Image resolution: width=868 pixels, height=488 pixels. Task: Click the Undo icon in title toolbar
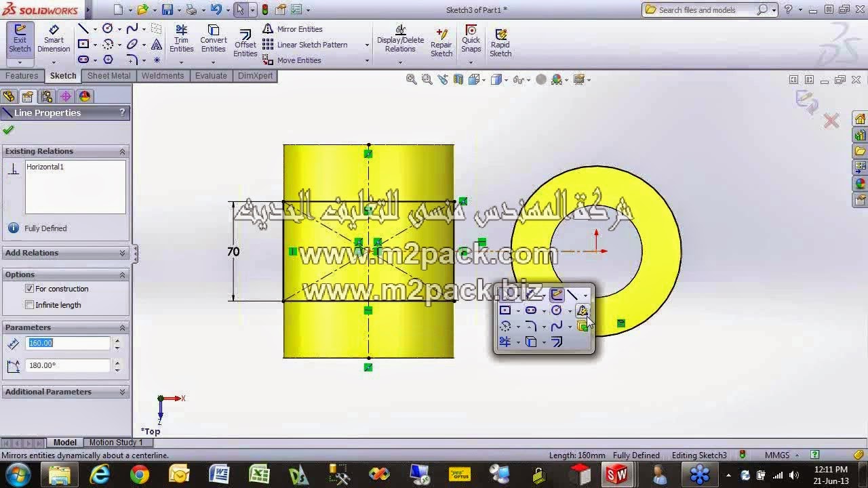[216, 9]
